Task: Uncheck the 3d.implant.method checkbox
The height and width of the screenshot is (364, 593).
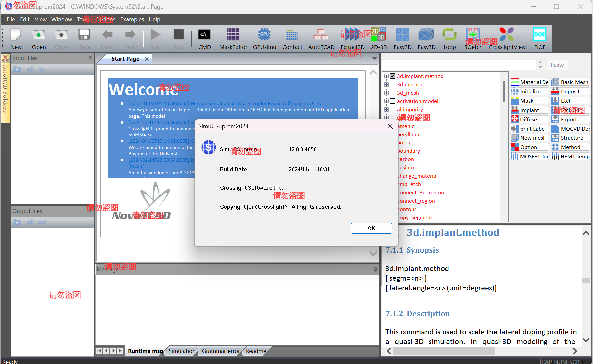Action: coord(393,76)
